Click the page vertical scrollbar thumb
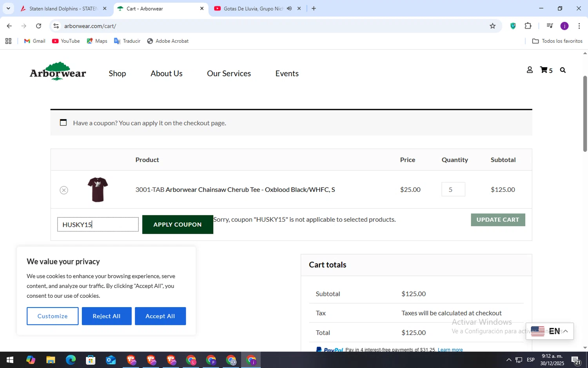Viewport: 588px width, 368px height. (585, 114)
